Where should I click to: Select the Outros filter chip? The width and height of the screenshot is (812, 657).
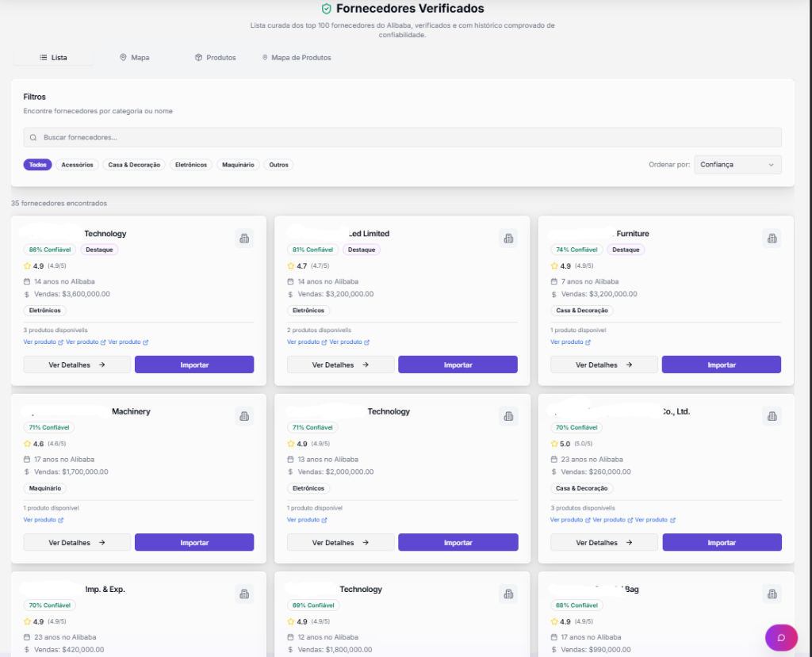[x=278, y=165]
